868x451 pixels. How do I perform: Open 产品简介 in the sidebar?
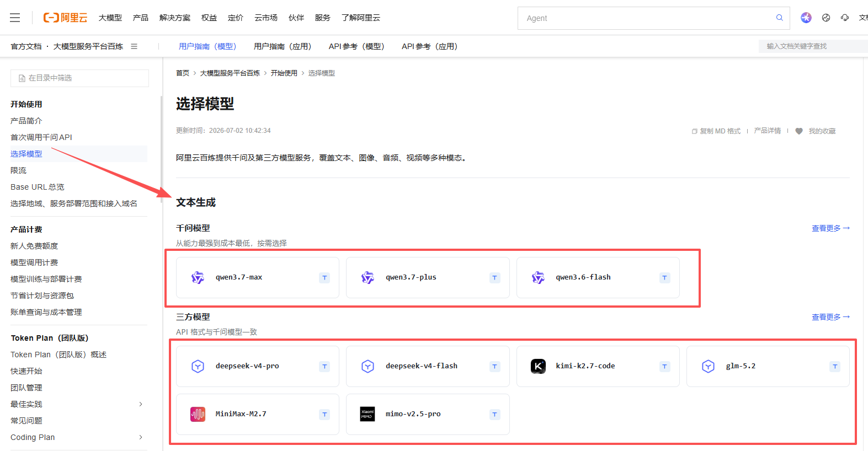(x=26, y=121)
